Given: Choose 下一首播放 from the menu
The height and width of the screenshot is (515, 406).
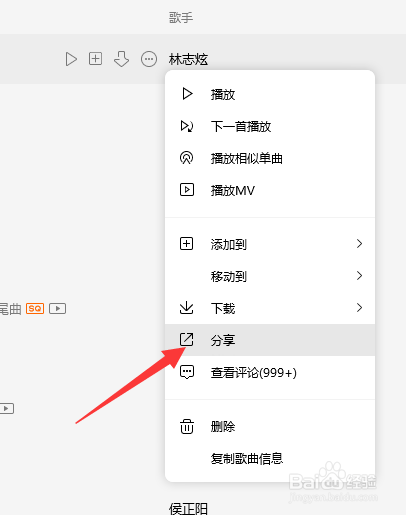Looking at the screenshot, I should pyautogui.click(x=270, y=126).
